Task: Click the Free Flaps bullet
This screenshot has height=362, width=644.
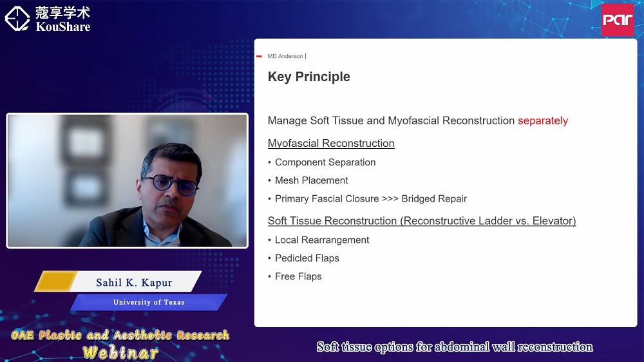Action: 298,276
